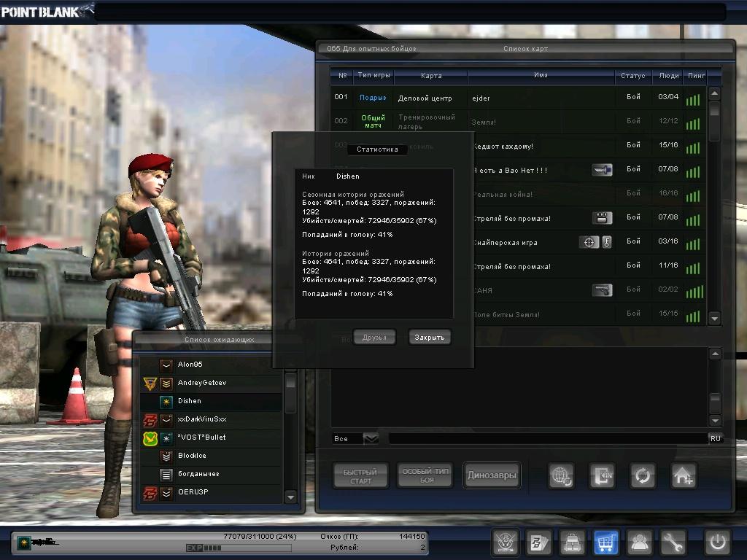Click the power exit icon
Image resolution: width=747 pixels, height=560 pixels.
(716, 542)
